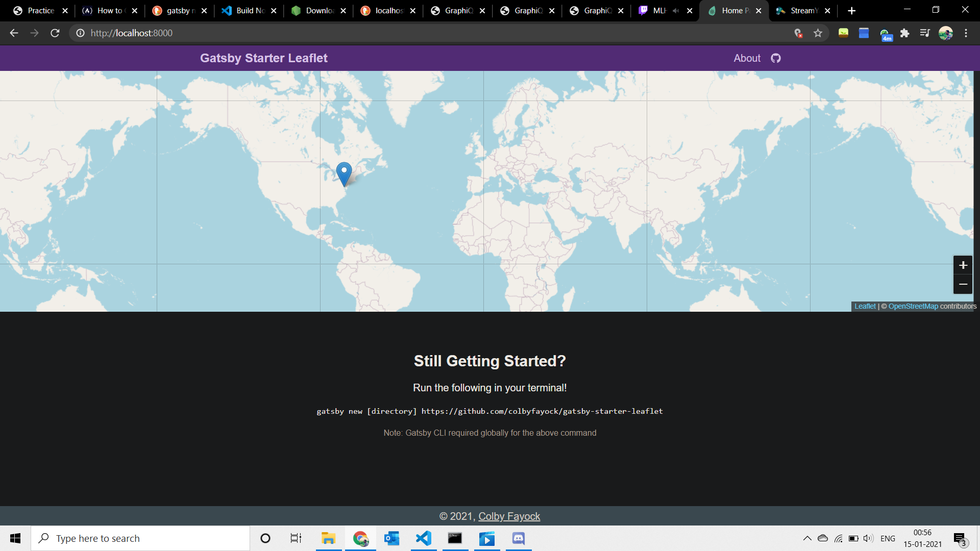Click the Windows taskbar search box

[x=140, y=538]
